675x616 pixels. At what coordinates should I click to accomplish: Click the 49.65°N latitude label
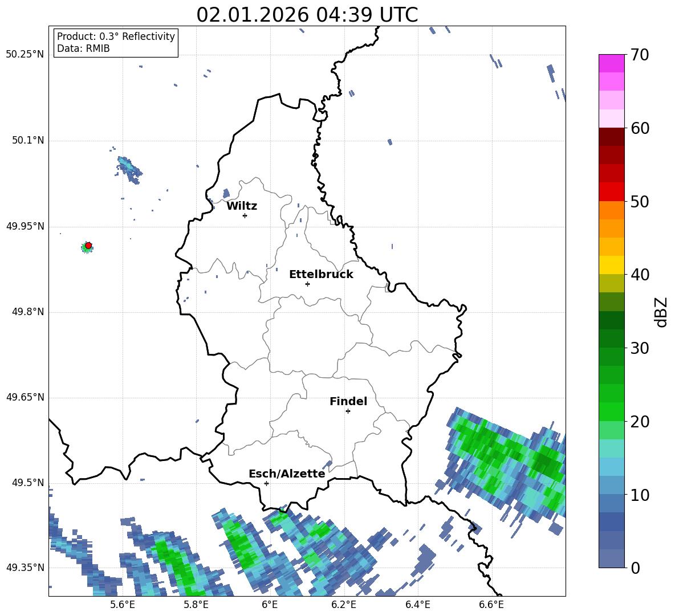(25, 397)
